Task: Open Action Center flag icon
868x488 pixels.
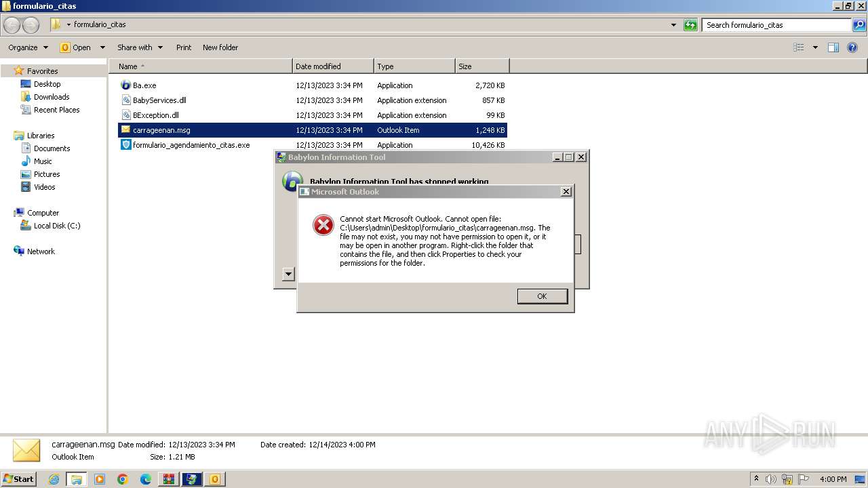Action: click(x=804, y=479)
